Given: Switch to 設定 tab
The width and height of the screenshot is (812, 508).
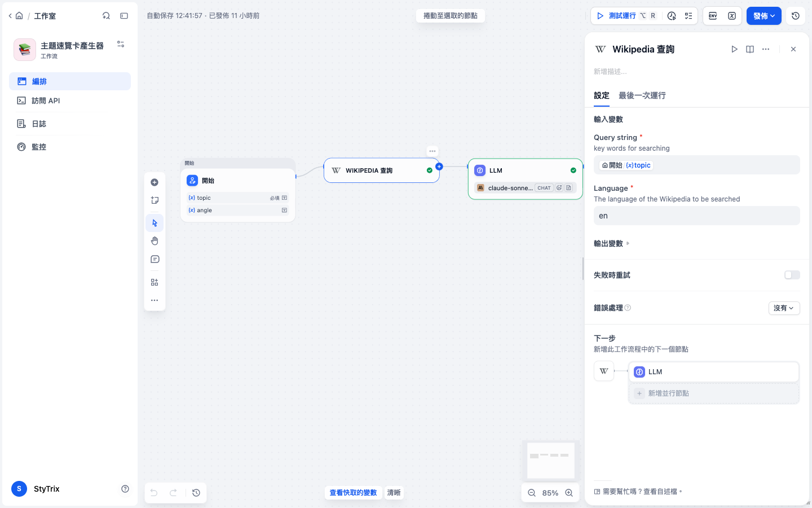Looking at the screenshot, I should tap(602, 95).
